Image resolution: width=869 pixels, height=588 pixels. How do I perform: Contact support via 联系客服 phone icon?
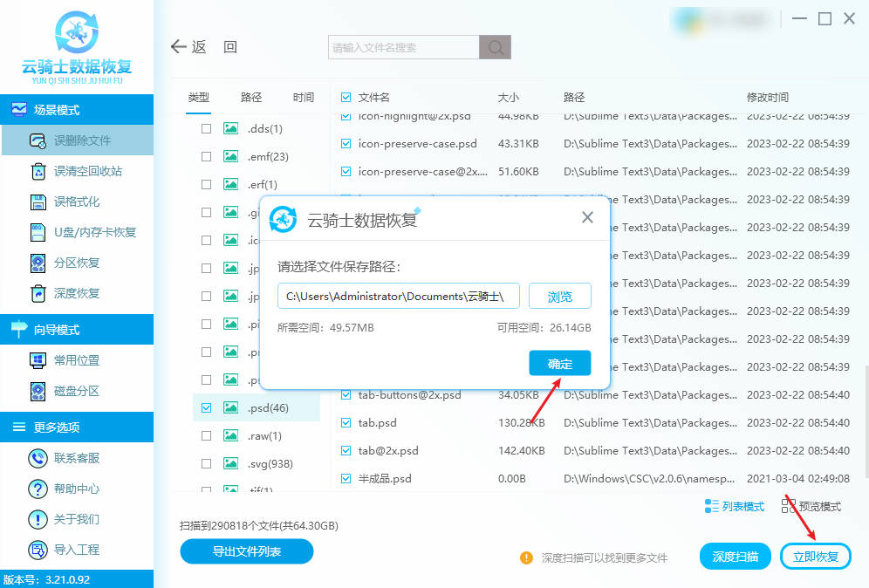click(38, 458)
